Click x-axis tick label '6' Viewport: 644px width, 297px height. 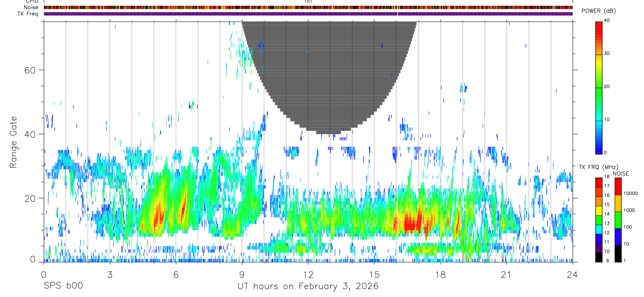coord(176,276)
